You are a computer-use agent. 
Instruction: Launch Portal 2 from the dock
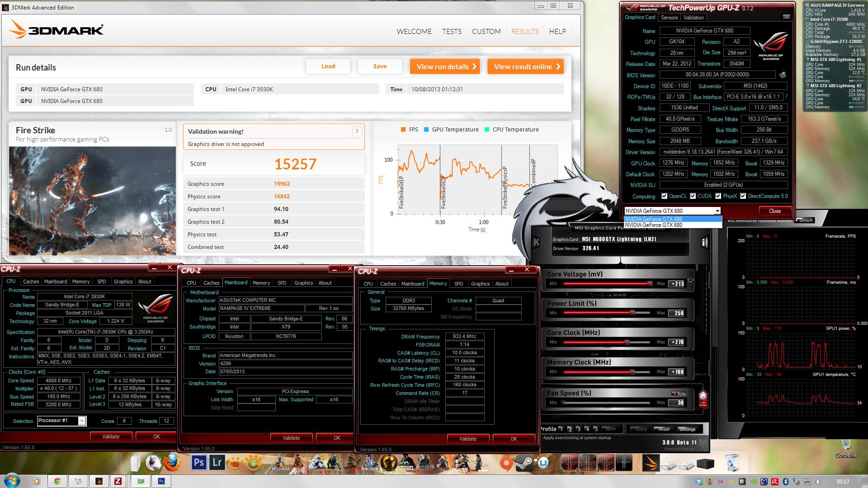point(371,463)
